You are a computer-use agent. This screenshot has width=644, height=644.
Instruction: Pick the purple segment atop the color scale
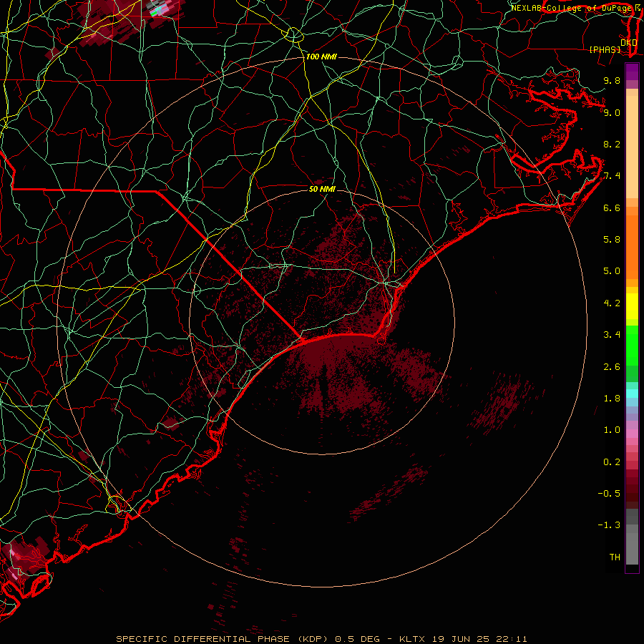[632, 72]
